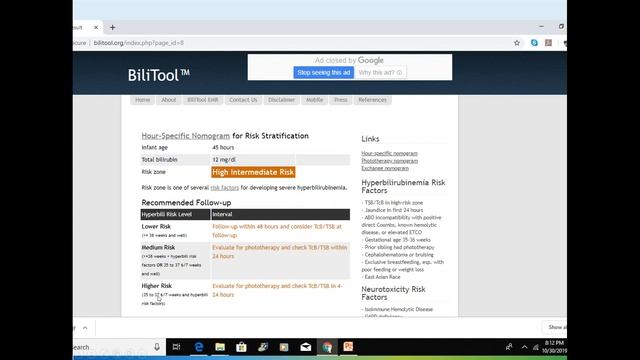Click the High Intermediate Risk badge
This screenshot has width=640, height=360.
tap(253, 172)
